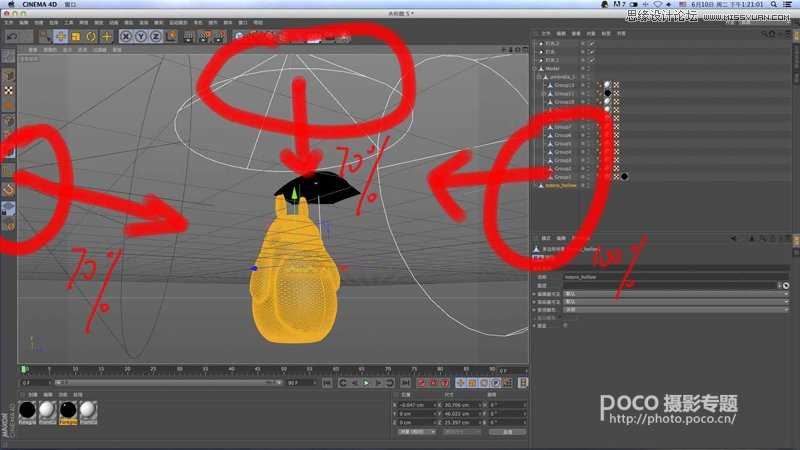
Task: Play the animation forwards
Action: pos(366,383)
